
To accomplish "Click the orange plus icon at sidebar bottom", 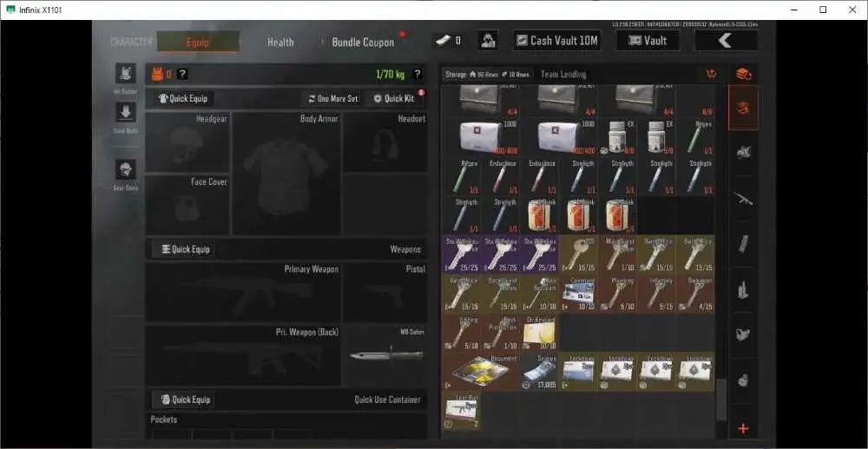I will point(744,428).
